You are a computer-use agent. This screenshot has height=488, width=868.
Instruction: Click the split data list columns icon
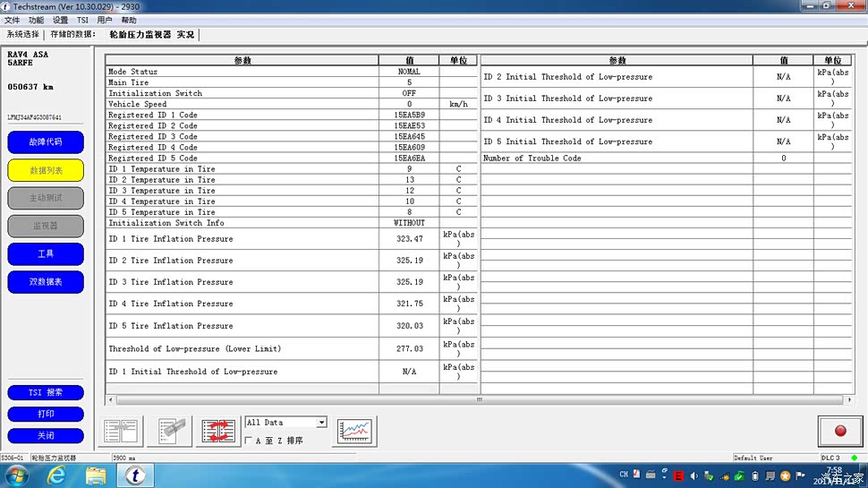[x=121, y=431]
